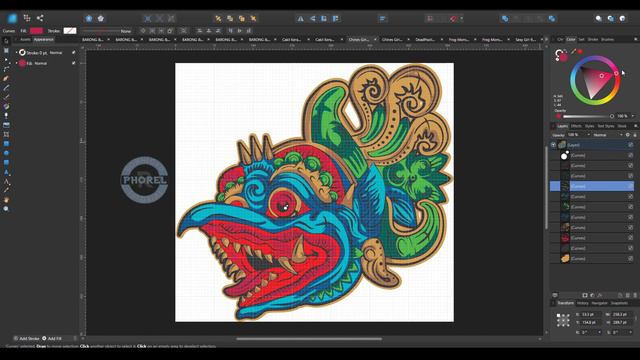Open the Rotation field dropdown in Transform
Viewport: 640px width, 360px height.
click(599, 332)
